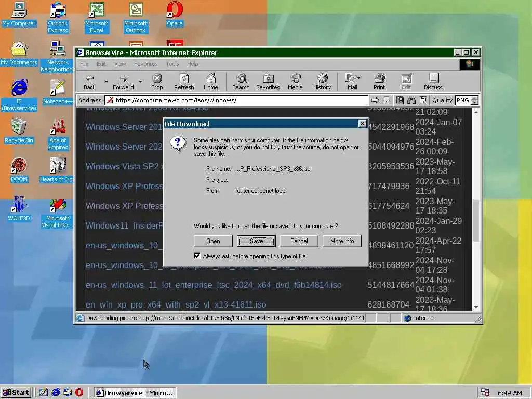Viewport: 532px width, 399px height.
Task: Open the Forward button history dropdown arrow
Action: coord(140,82)
